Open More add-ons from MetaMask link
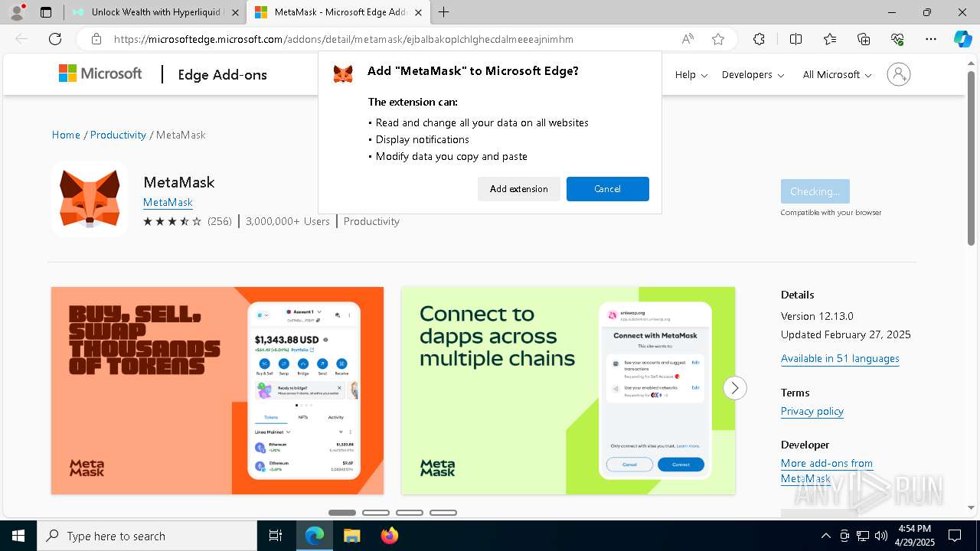This screenshot has width=980, height=551. (827, 471)
